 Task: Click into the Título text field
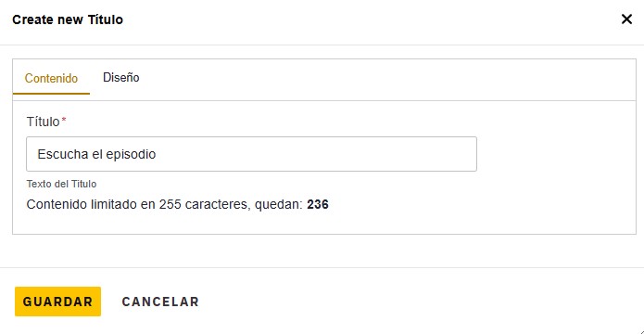click(x=251, y=154)
